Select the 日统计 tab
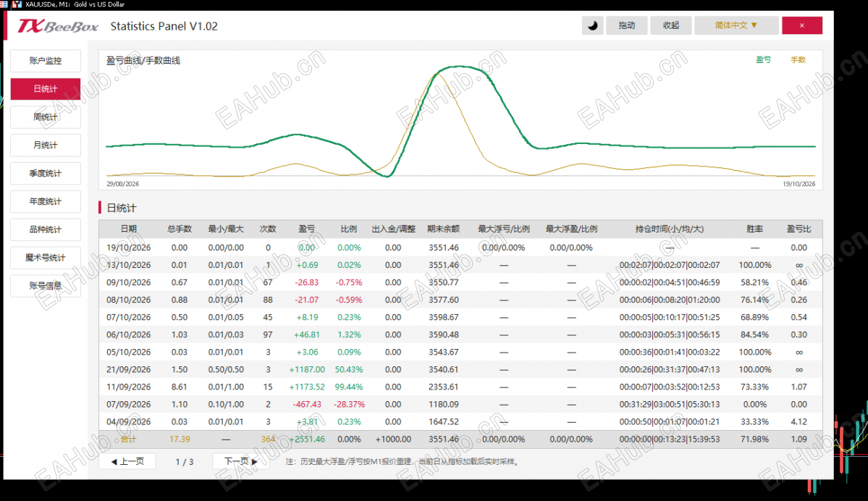 tap(46, 89)
